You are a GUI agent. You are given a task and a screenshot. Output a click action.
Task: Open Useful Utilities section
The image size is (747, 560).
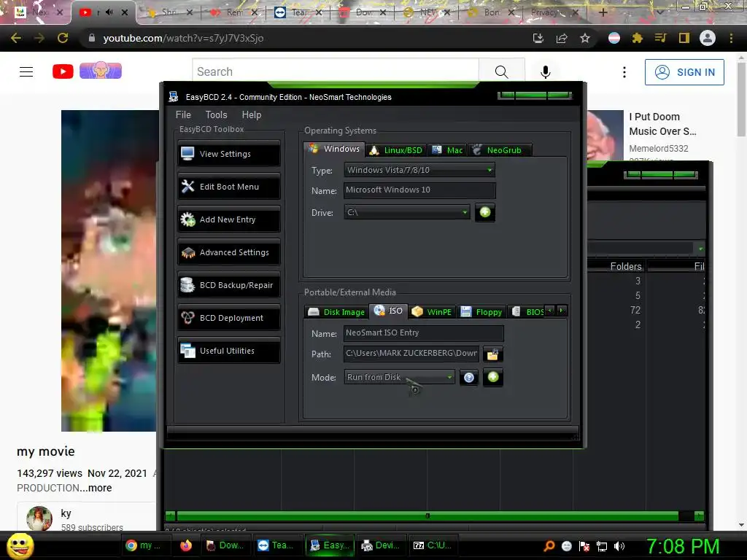click(x=228, y=351)
